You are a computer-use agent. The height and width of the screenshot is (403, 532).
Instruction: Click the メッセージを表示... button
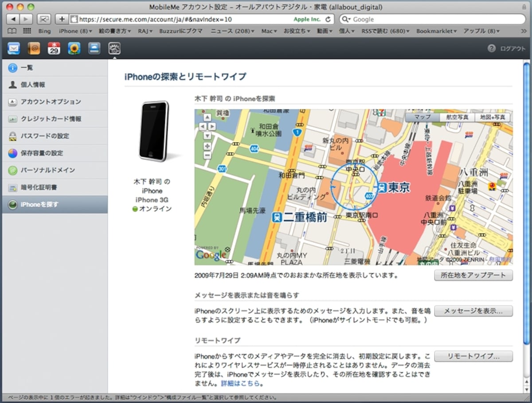pyautogui.click(x=473, y=311)
